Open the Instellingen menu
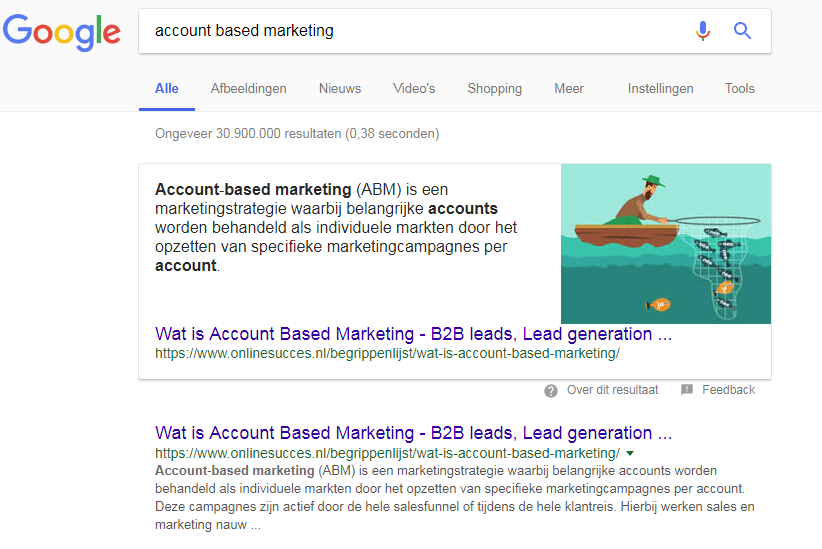The image size is (822, 549). (x=661, y=89)
